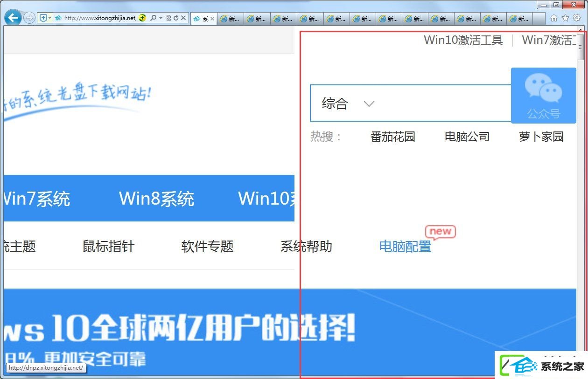Refresh the page with the reload icon
This screenshot has width=588, height=379.
coord(176,18)
